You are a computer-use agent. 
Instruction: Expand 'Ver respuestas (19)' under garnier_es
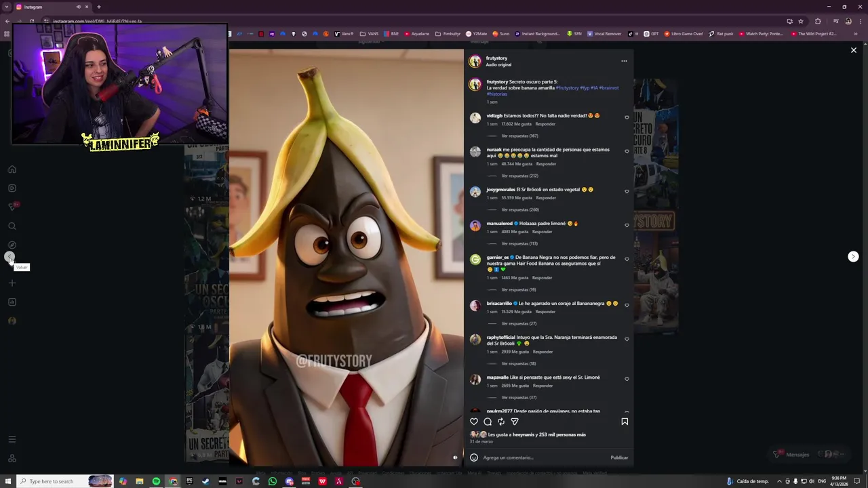click(x=519, y=289)
